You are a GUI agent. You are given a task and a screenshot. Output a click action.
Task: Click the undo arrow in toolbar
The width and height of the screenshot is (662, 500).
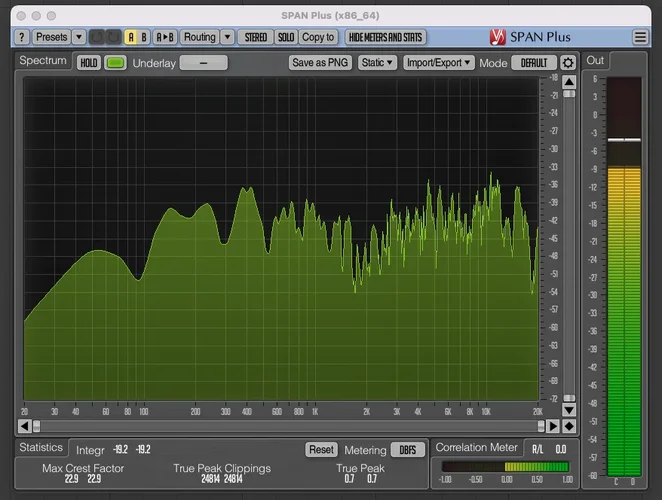click(x=97, y=37)
